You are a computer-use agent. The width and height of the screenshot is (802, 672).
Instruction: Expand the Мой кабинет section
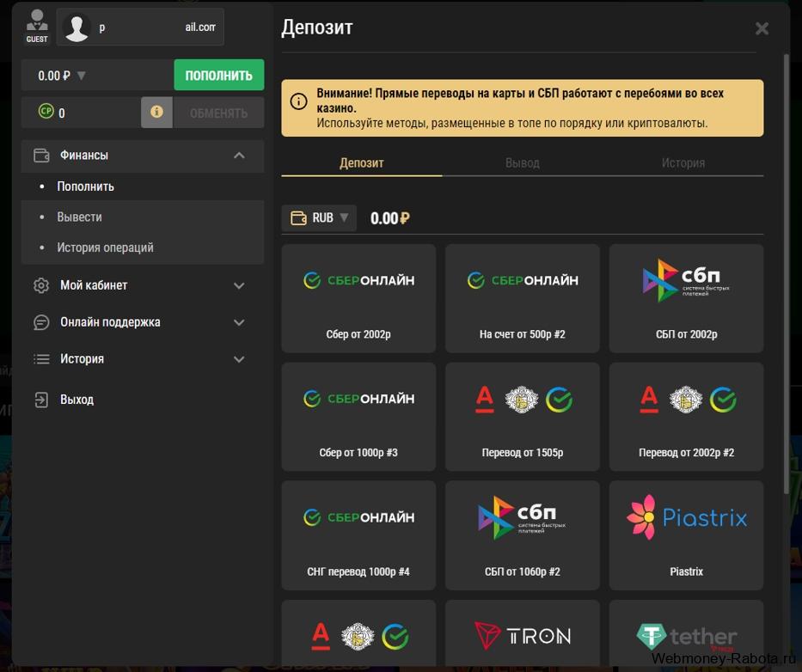(239, 285)
